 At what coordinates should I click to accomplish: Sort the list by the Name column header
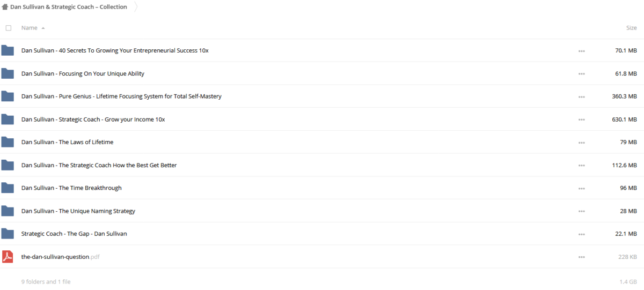[30, 28]
